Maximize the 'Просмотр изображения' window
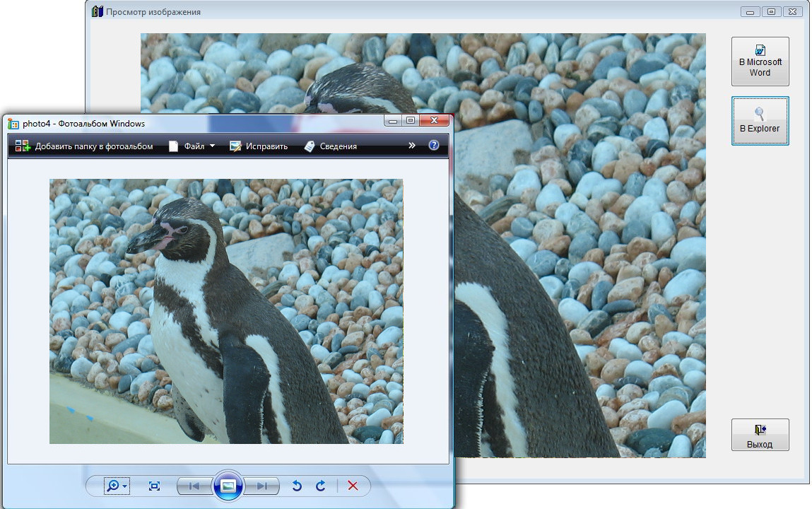Screen dimensions: 812x509 click(771, 11)
